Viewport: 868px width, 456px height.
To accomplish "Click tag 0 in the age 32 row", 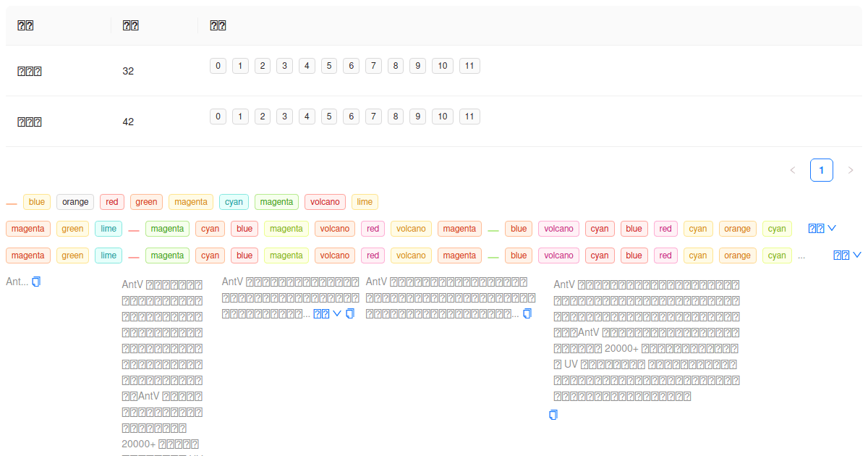I will [x=218, y=66].
